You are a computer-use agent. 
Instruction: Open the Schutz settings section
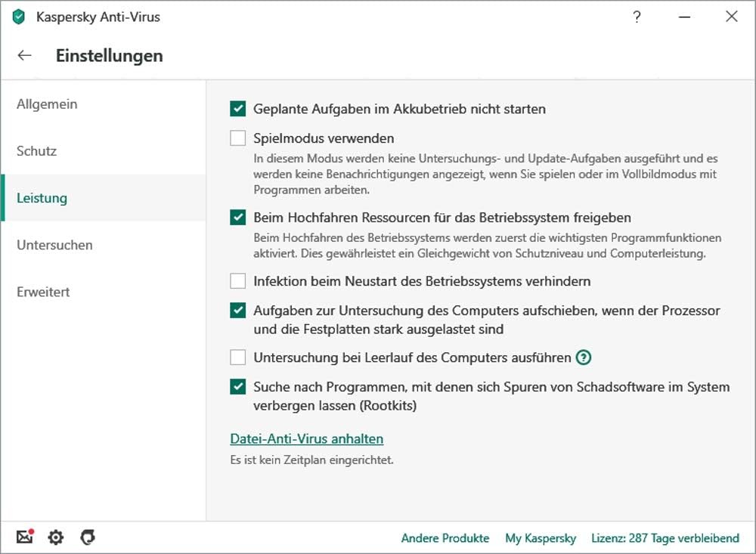tap(37, 151)
